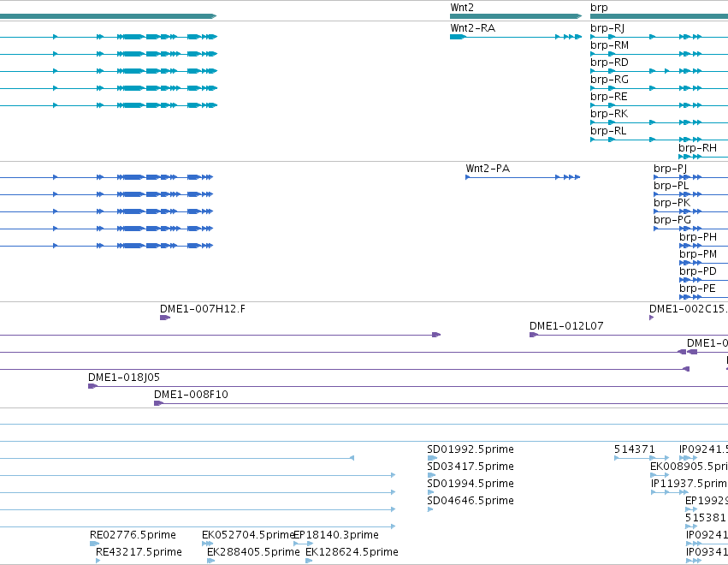Screen dimensions: 728x565
Task: Select EST label EK128624.5prime
Action: (x=352, y=552)
